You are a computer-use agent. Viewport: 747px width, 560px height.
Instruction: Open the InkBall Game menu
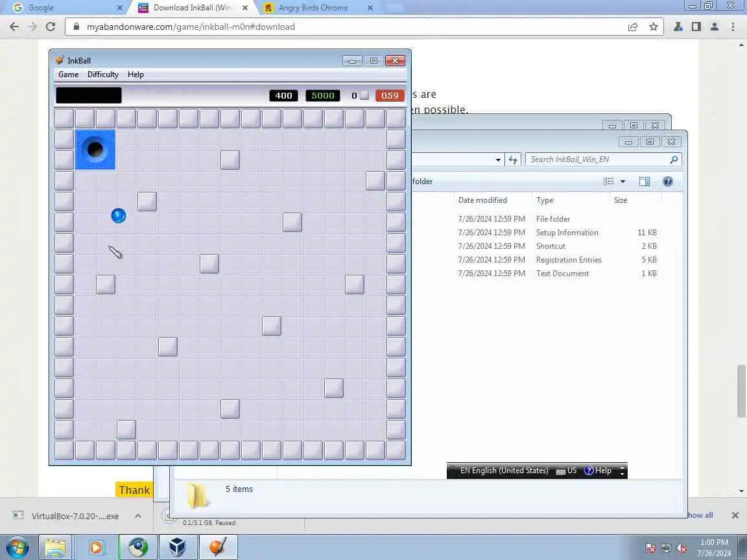pos(68,75)
